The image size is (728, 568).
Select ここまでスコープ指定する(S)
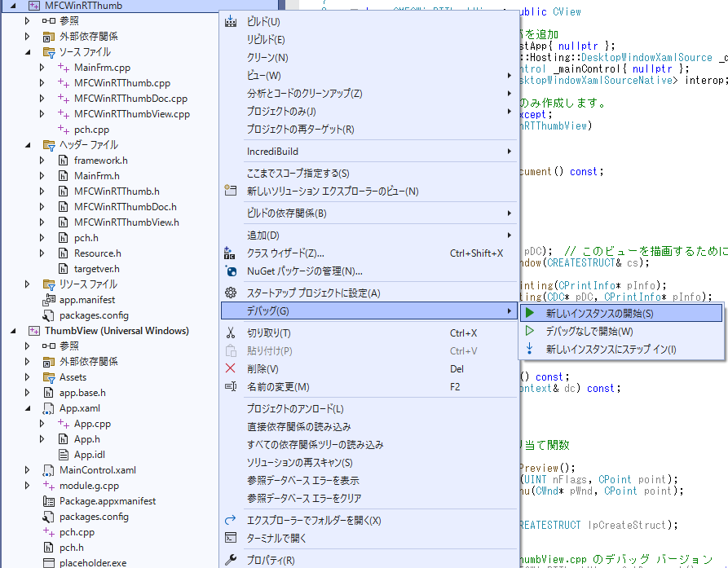(x=369, y=173)
